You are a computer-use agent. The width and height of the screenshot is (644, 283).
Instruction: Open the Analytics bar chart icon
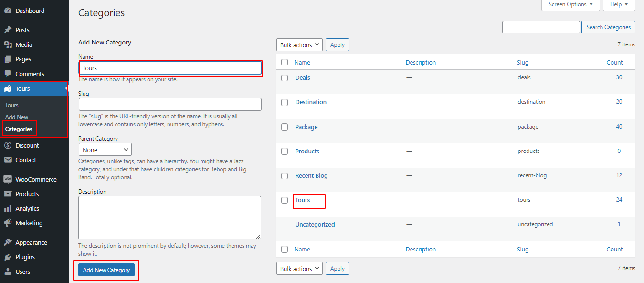8,208
